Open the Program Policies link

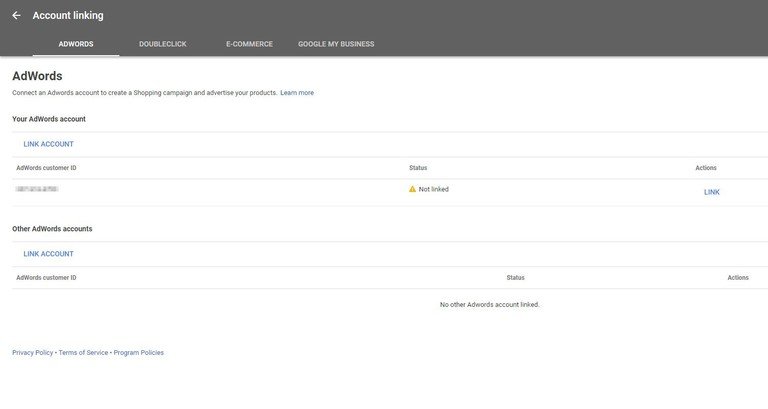pos(139,353)
